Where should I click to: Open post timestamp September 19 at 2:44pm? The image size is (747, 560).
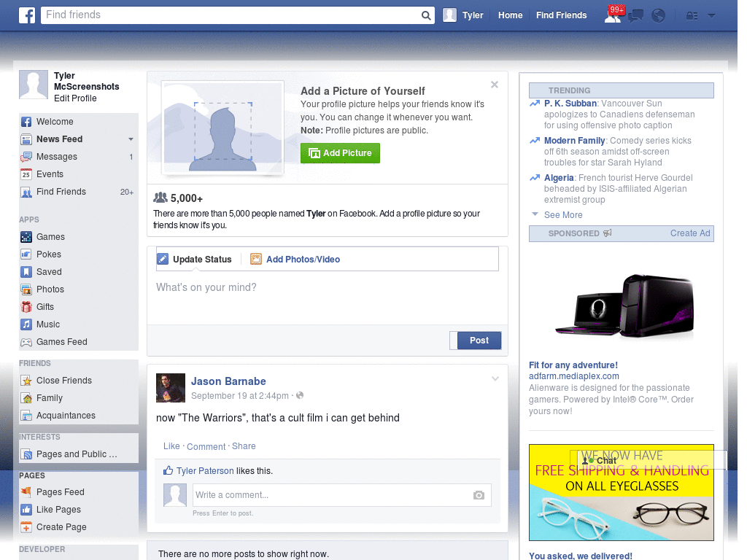coord(239,396)
